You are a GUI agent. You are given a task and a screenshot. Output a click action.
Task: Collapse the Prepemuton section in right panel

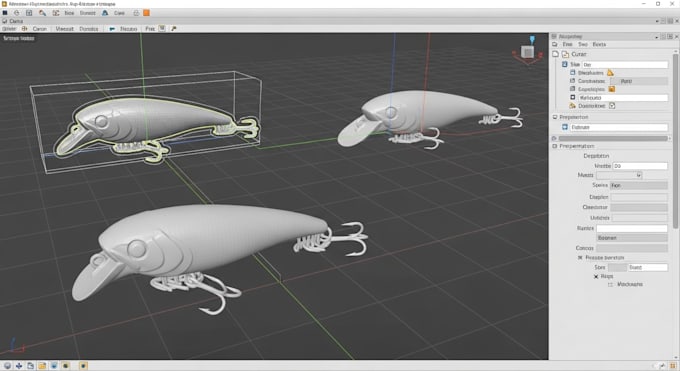(x=555, y=146)
